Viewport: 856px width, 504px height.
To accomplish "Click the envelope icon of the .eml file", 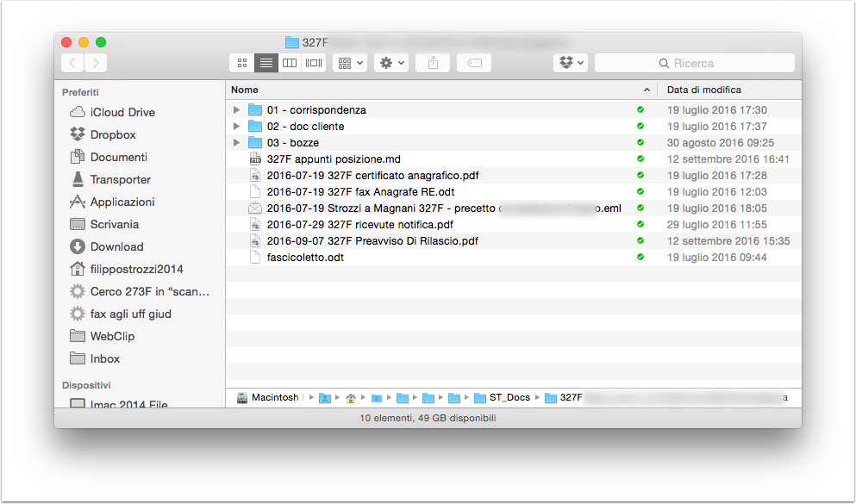I will click(255, 208).
